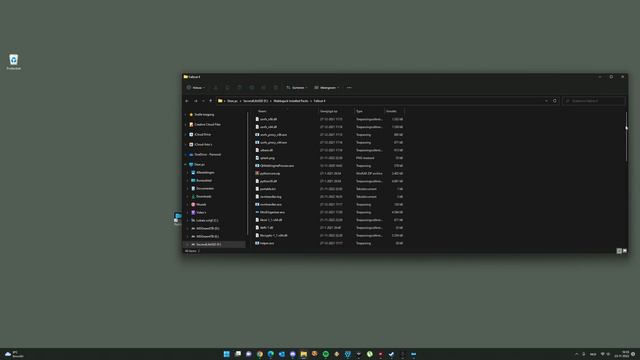The height and width of the screenshot is (360, 640).
Task: Go back with the Back arrow
Action: 187,101
